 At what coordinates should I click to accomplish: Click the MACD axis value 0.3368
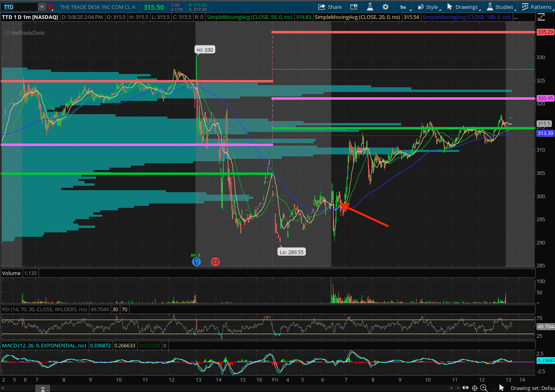[546, 361]
